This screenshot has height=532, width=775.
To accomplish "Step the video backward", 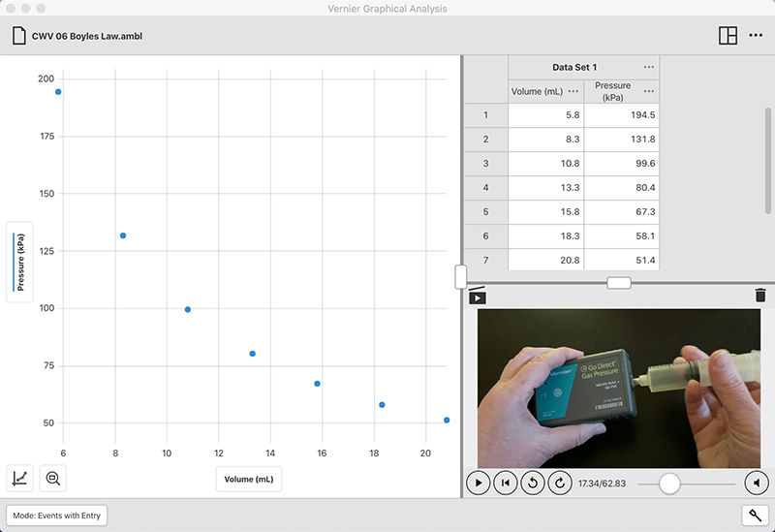I will pyautogui.click(x=532, y=482).
